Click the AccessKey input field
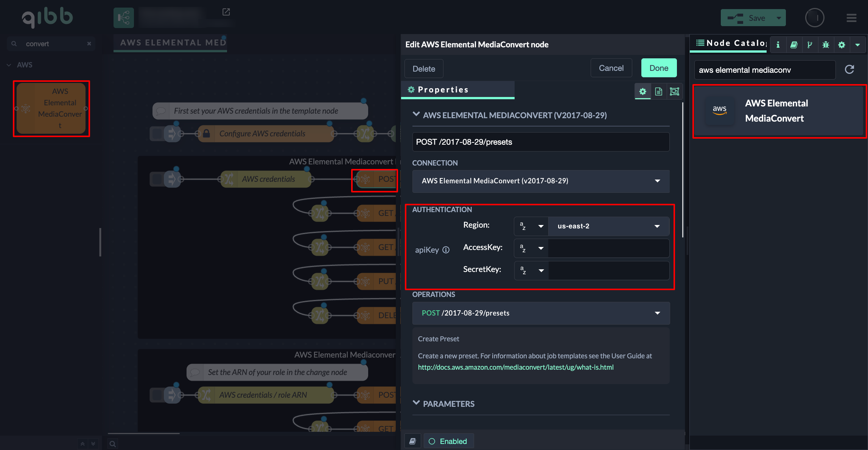Screen dimensions: 868x450 tap(608, 248)
